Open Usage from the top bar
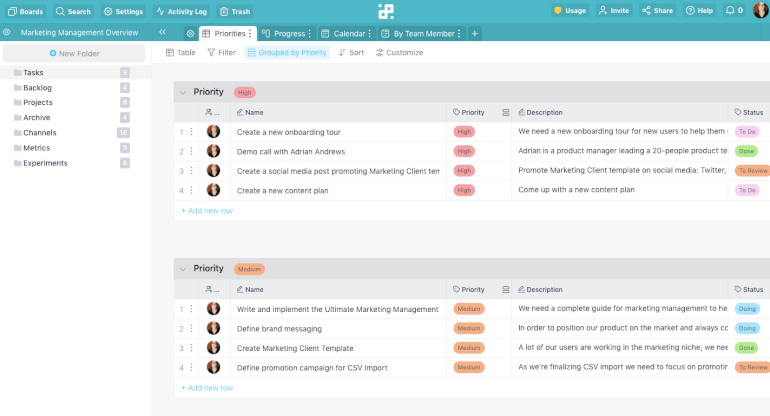 (570, 11)
